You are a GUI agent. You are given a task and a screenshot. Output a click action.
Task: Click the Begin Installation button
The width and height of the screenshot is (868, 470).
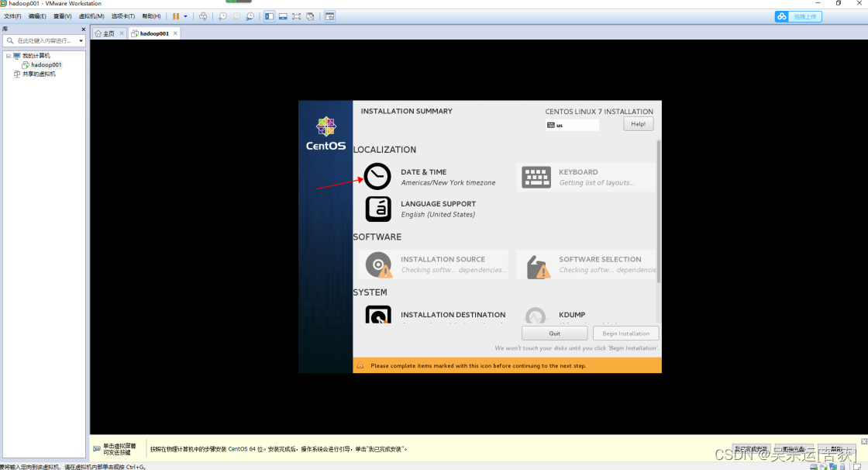(625, 333)
